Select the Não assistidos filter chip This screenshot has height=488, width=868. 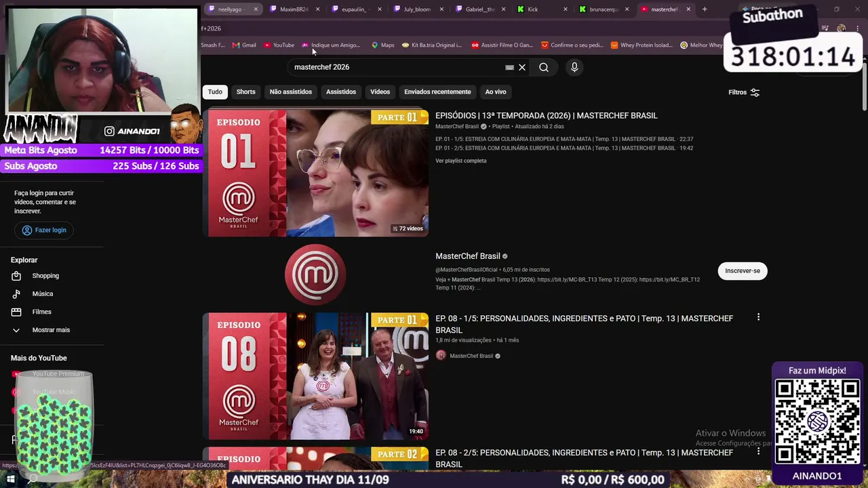[x=291, y=92]
